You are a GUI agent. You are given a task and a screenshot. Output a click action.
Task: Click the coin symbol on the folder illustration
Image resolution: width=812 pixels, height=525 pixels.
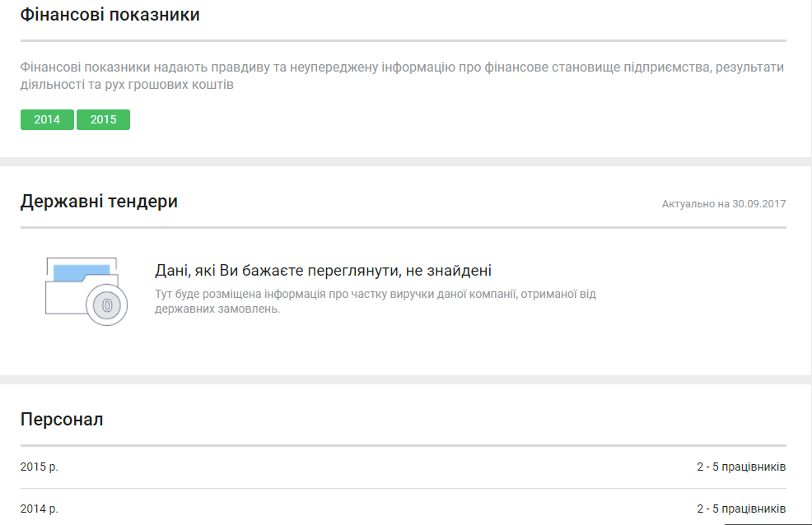107,305
